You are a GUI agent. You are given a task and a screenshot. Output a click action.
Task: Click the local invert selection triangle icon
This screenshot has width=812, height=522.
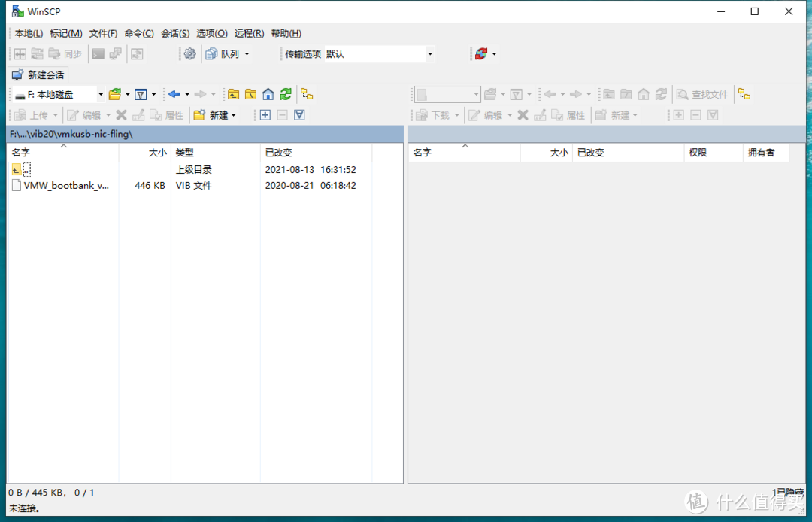coord(299,115)
